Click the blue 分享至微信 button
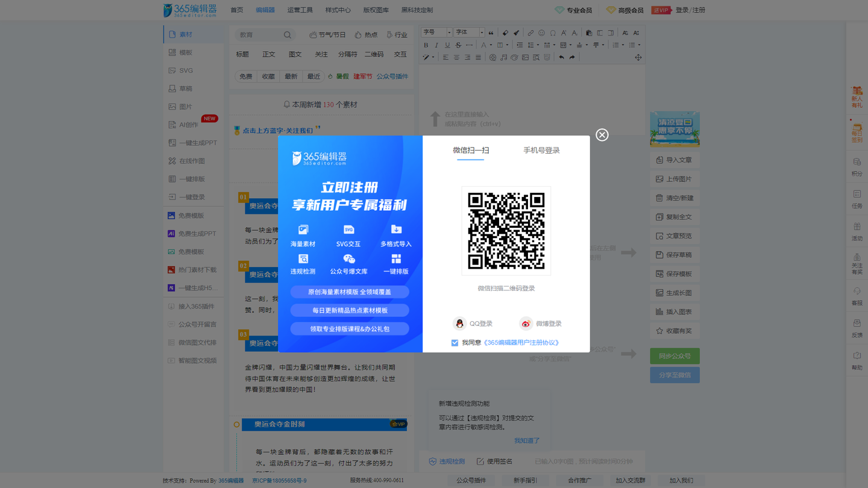This screenshot has width=868, height=488. point(675,375)
